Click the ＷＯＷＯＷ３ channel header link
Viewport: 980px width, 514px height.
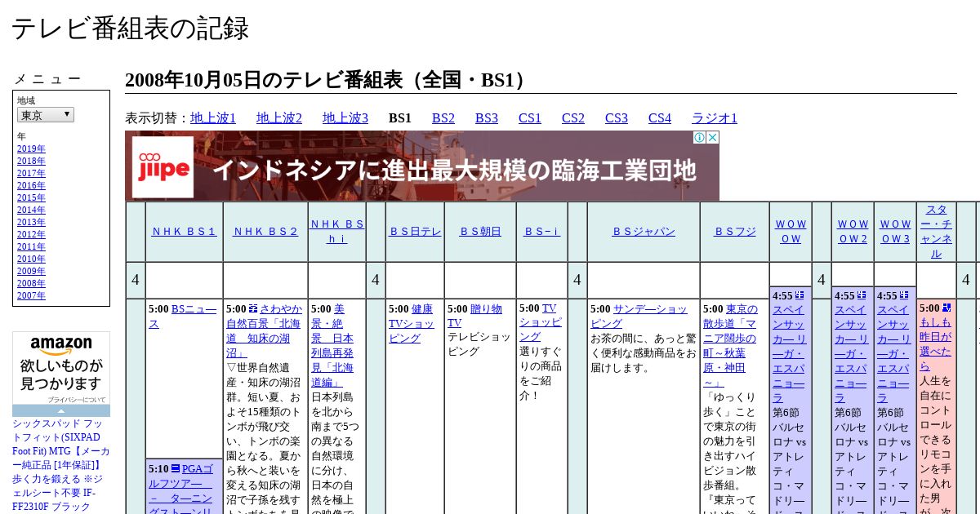[x=895, y=232]
